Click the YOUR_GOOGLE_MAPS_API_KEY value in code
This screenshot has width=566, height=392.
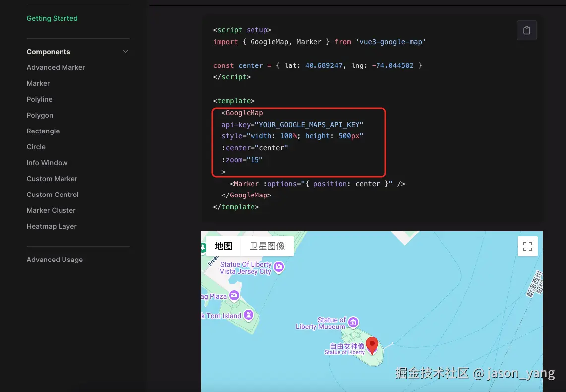309,125
